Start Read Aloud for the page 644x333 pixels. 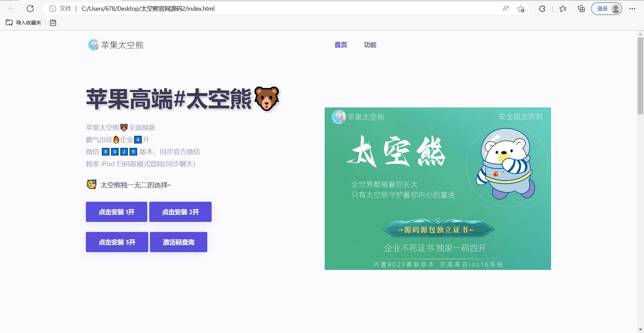(x=505, y=9)
